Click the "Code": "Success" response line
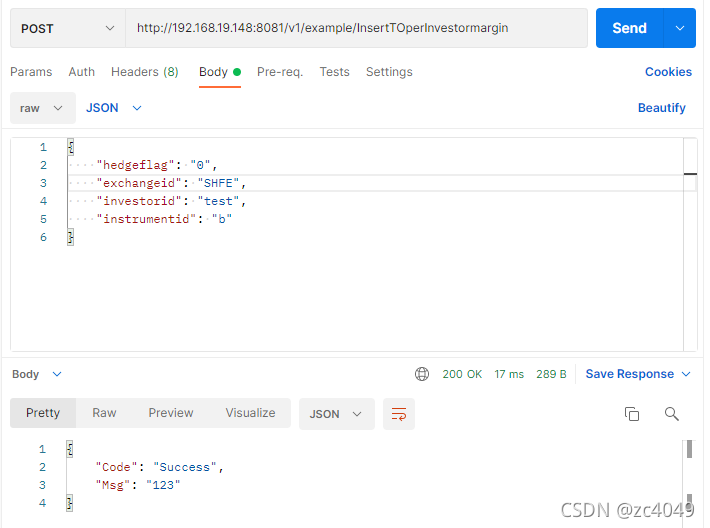The image size is (710, 528). click(x=159, y=467)
